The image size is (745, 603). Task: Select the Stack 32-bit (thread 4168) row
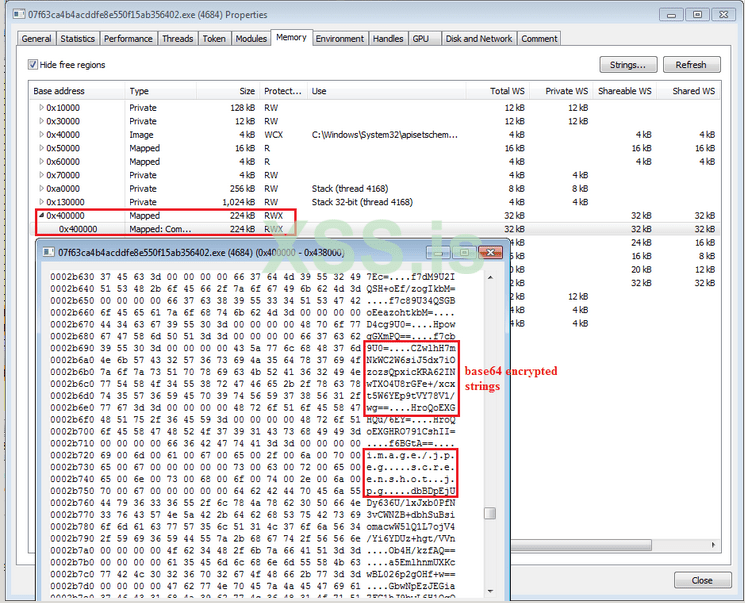click(x=375, y=202)
